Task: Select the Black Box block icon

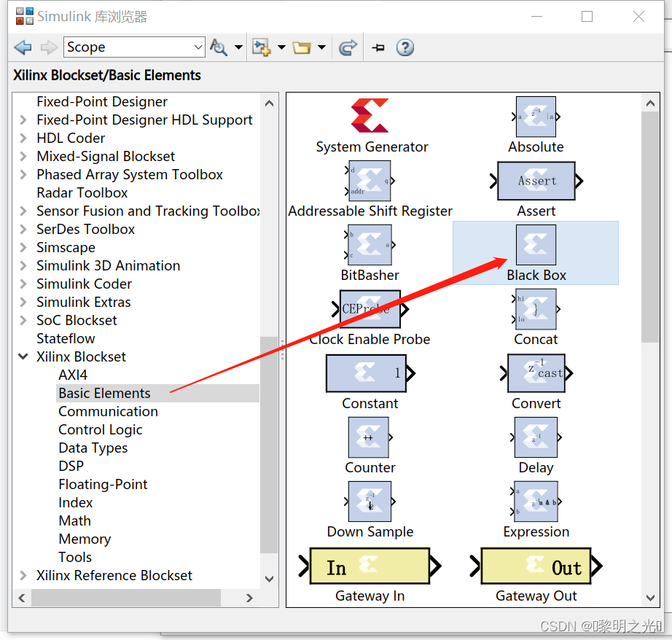Action: (x=536, y=245)
